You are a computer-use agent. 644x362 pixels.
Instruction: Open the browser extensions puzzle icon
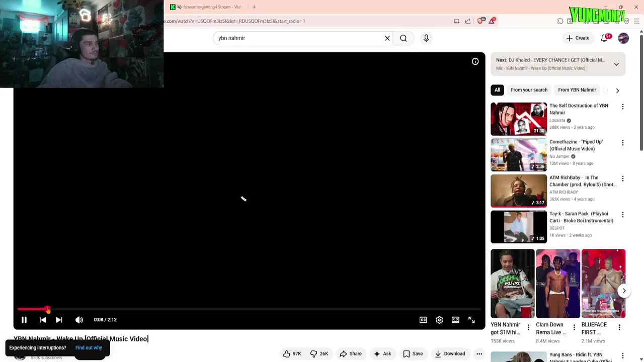(560, 21)
